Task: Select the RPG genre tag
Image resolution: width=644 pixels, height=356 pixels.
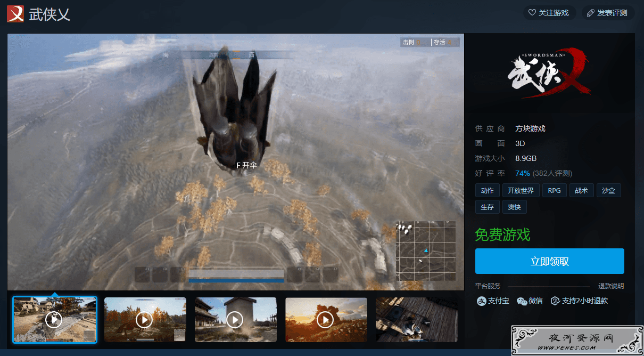Action: point(554,190)
